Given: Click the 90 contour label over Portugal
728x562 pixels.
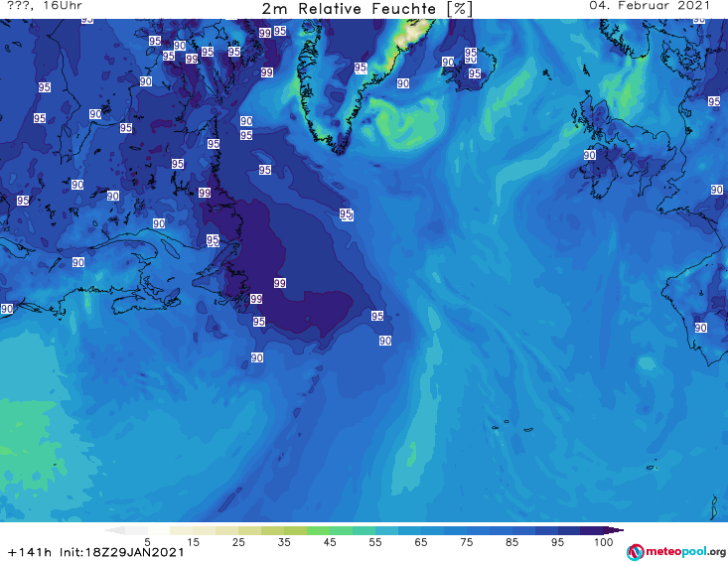Looking at the screenshot, I should click(700, 328).
